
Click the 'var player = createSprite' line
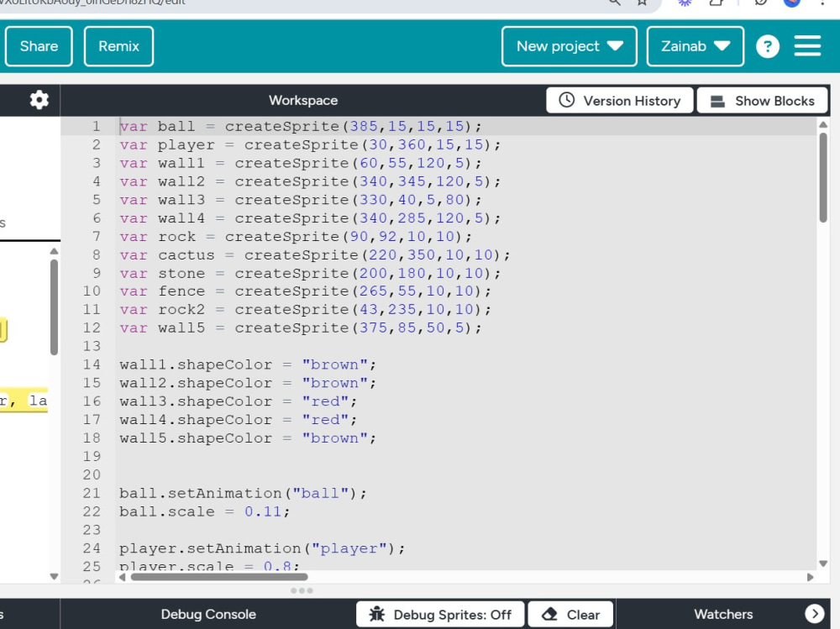click(310, 144)
